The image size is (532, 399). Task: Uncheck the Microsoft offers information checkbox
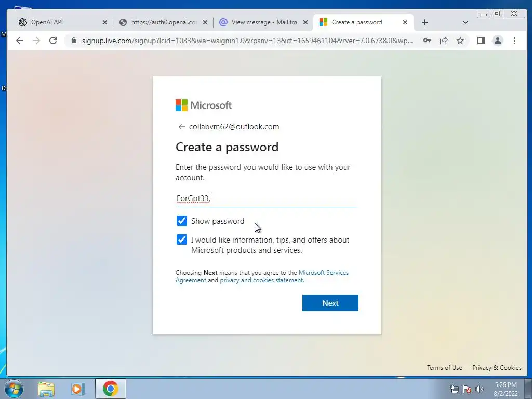tap(182, 240)
